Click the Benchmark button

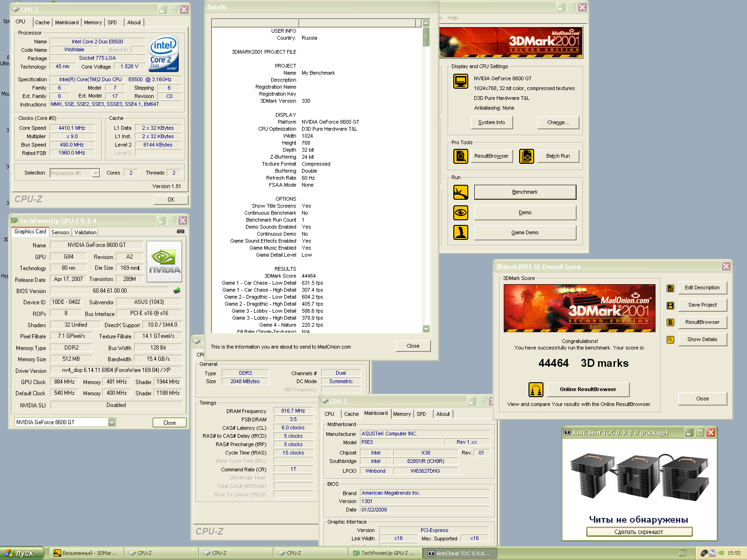525,192
